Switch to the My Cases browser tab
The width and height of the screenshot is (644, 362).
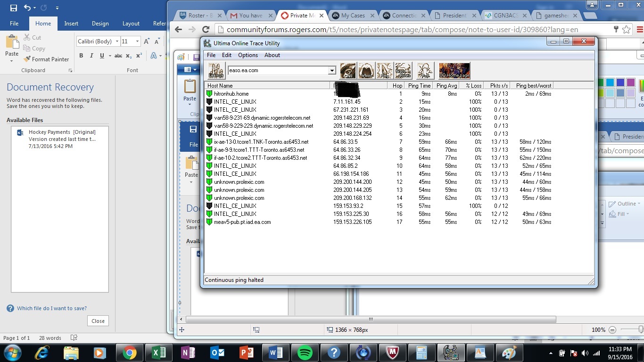[x=353, y=16]
